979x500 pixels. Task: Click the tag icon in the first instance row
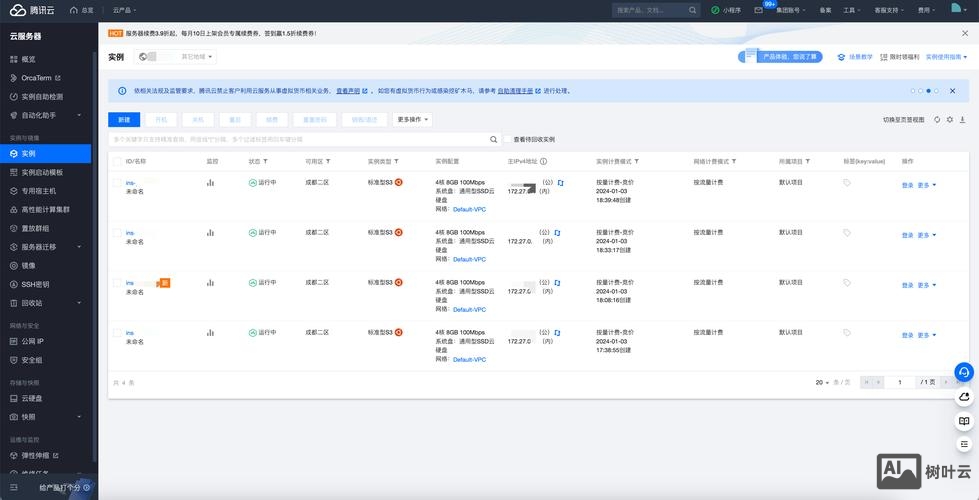click(x=846, y=183)
